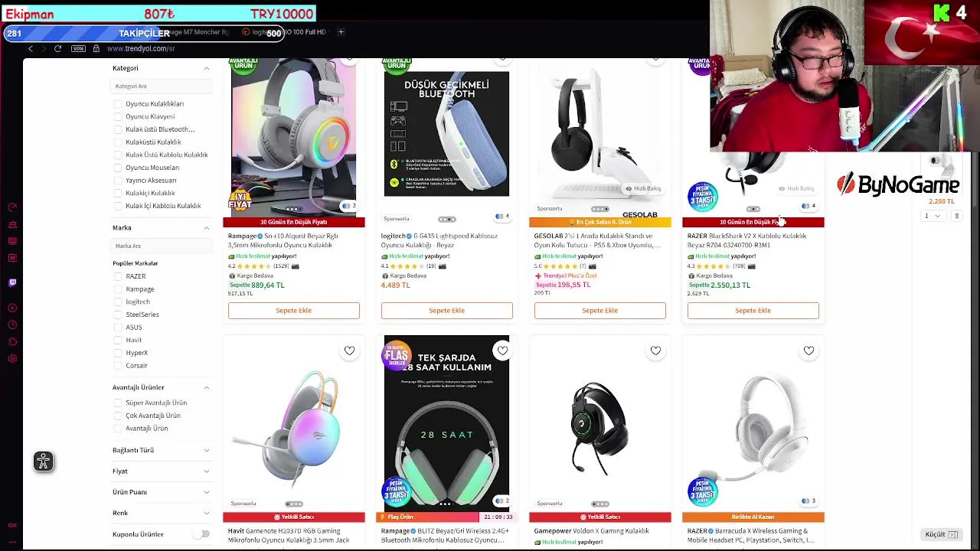This screenshot has height=551, width=980.
Task: Click the Marka Ara search field
Action: tap(161, 246)
